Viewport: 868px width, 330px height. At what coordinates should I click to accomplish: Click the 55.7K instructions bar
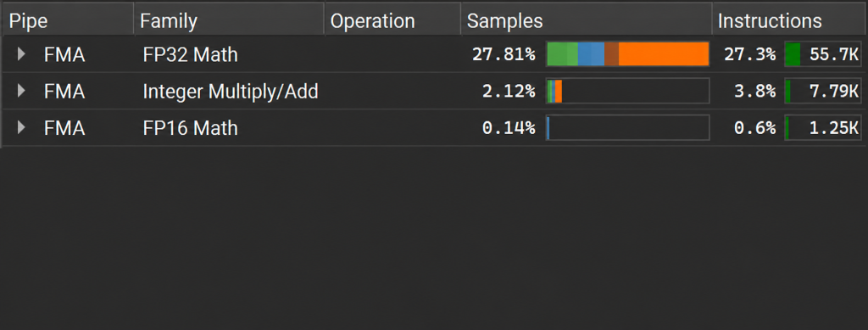coord(823,54)
